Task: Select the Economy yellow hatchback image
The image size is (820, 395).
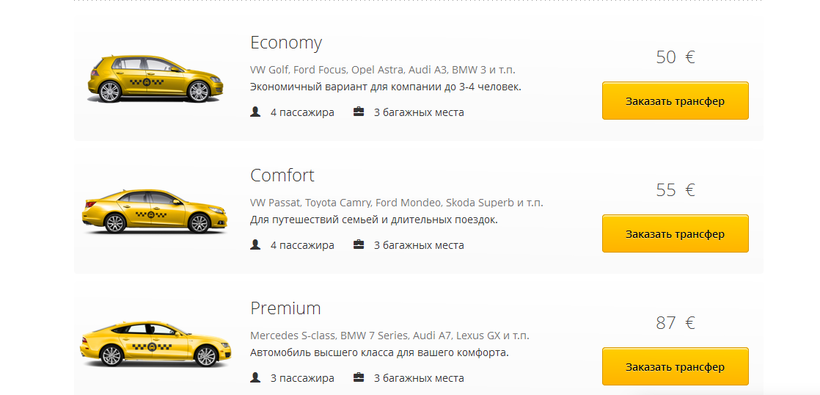Action: tap(155, 78)
